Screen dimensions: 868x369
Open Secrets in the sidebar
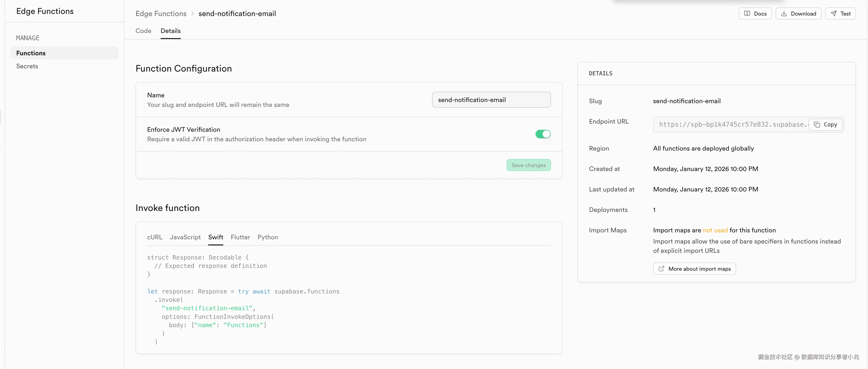[x=27, y=66]
